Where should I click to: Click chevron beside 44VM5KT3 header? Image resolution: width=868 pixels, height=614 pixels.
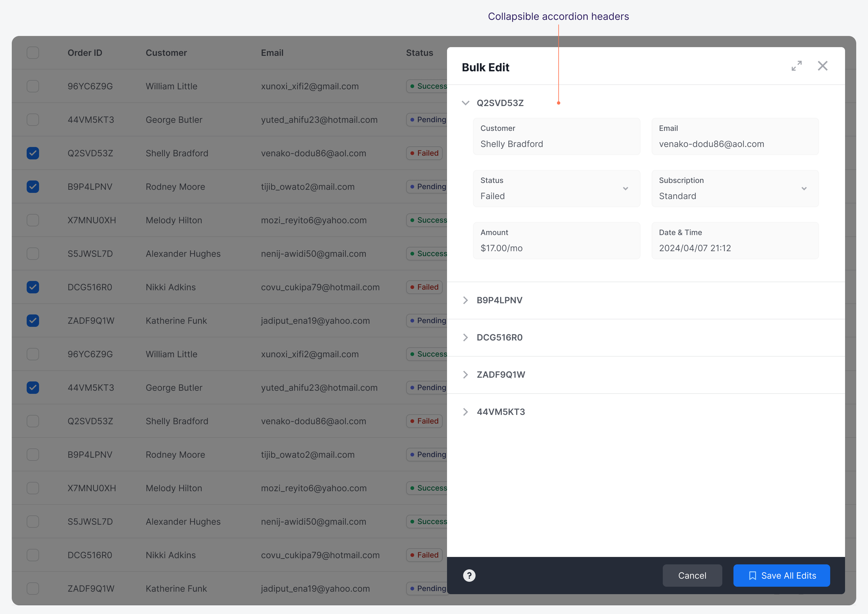[x=465, y=412]
